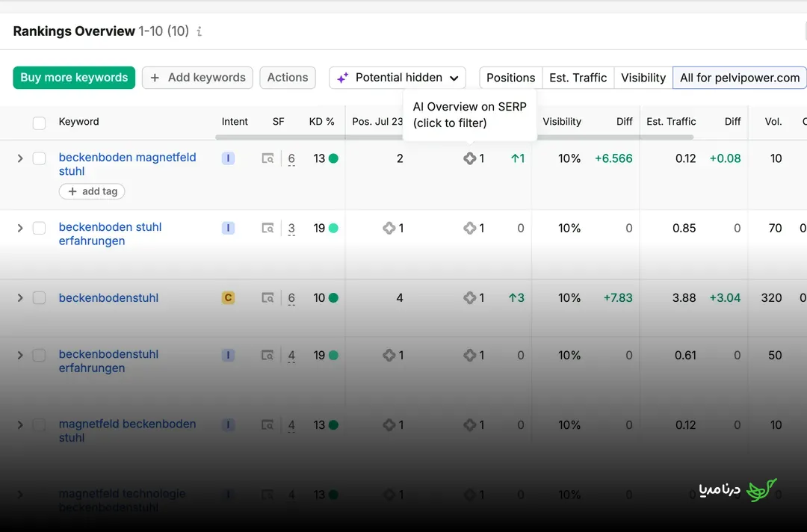Open SERP view for beckenbodenstuhl erfahrungen
Image resolution: width=807 pixels, height=532 pixels.
(268, 355)
